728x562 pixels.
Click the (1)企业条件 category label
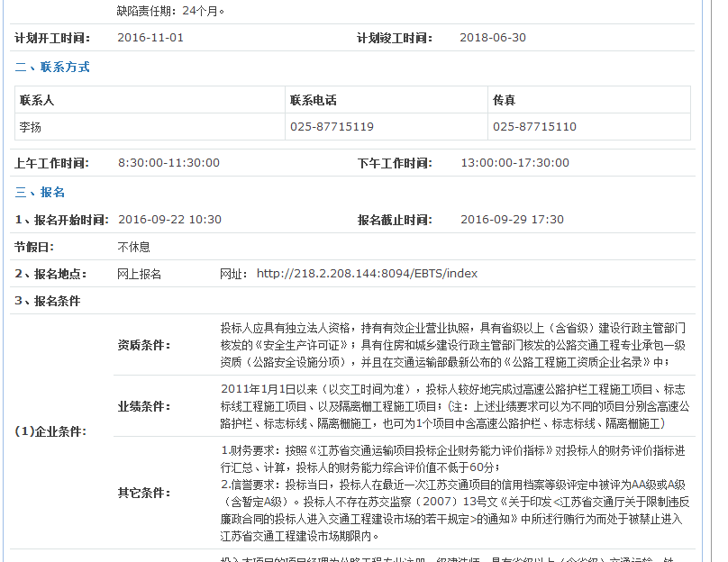[50, 431]
